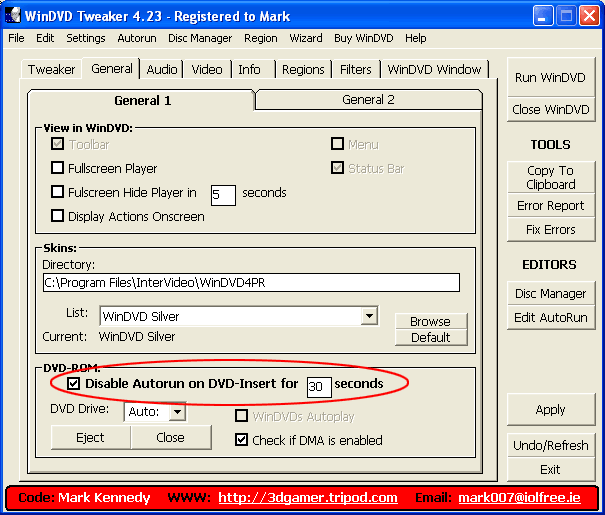Open the Edit menu
605x515 pixels.
pos(45,38)
